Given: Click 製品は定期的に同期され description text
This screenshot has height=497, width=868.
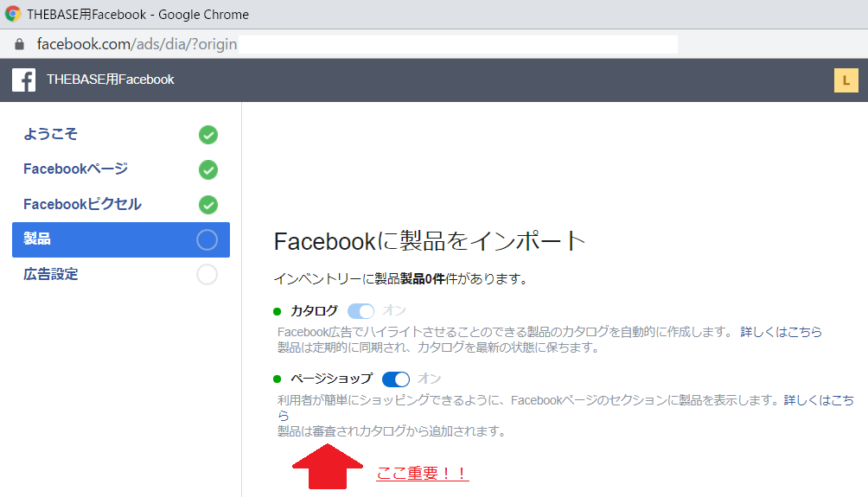Looking at the screenshot, I should 437,347.
